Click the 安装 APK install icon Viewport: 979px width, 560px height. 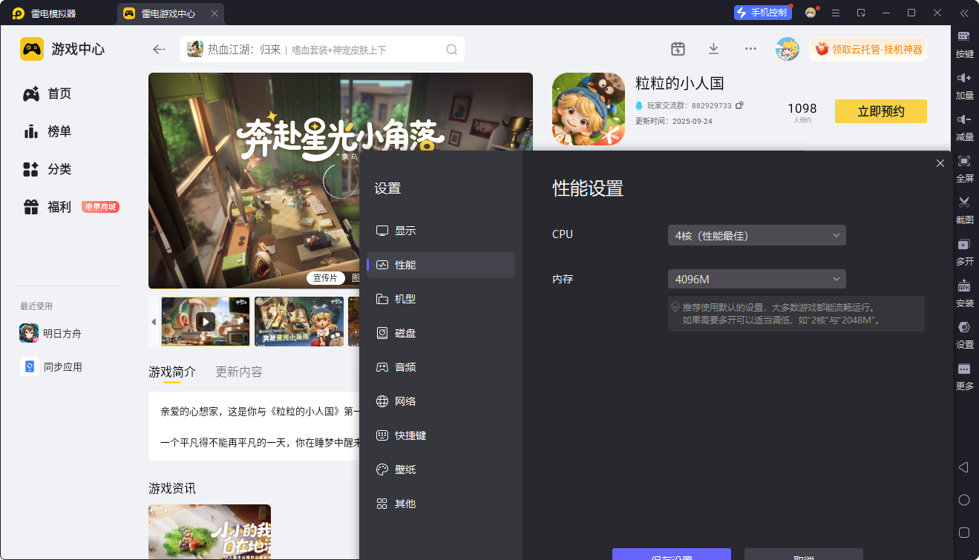(x=964, y=286)
